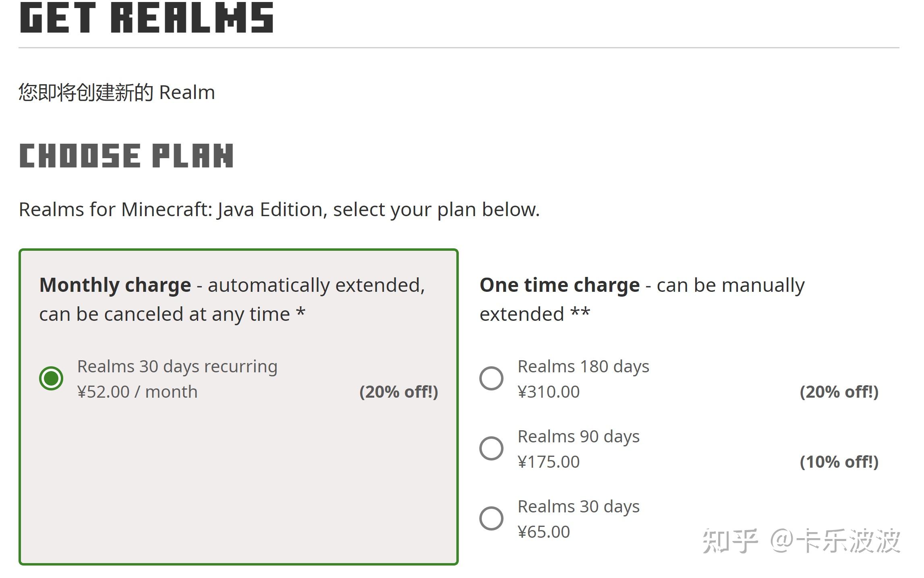The width and height of the screenshot is (924, 578).
Task: Choose the Realms 90 days radio button
Action: [x=491, y=448]
